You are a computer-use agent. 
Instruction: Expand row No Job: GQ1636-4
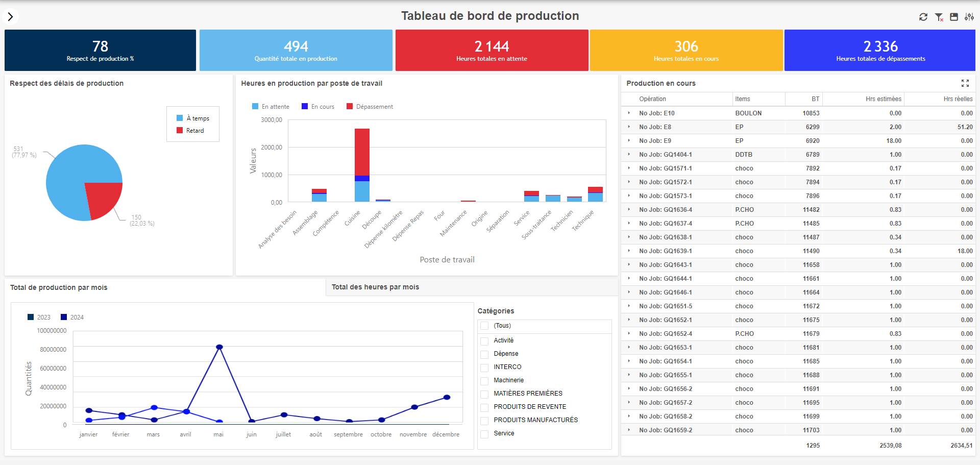pos(629,209)
